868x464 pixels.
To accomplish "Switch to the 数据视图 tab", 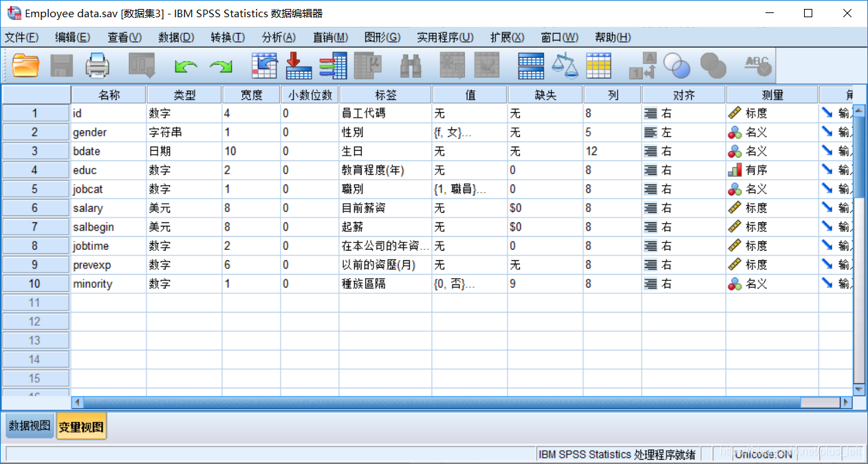I will [30, 426].
